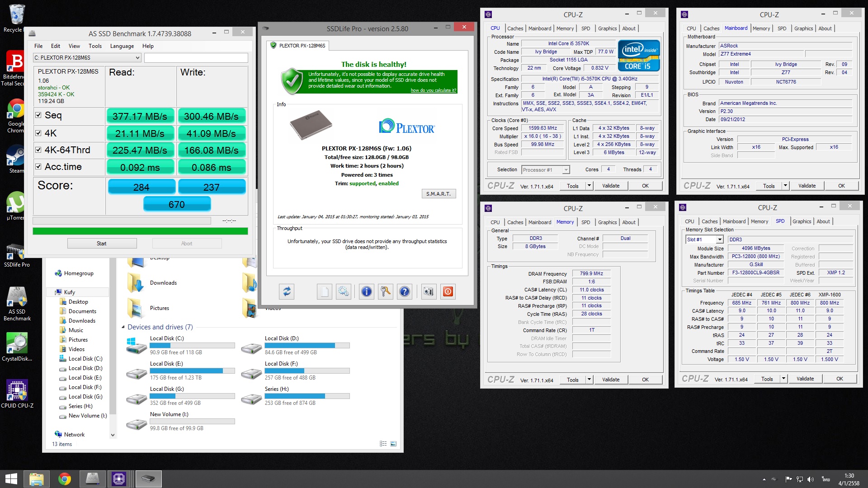This screenshot has height=488, width=868.
Task: Switch to the Caches tab in CPU-Z CPU window
Action: [515, 28]
